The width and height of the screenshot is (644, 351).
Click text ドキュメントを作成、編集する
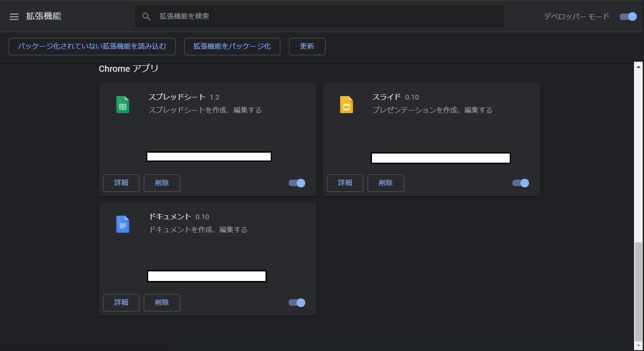pyautogui.click(x=198, y=230)
